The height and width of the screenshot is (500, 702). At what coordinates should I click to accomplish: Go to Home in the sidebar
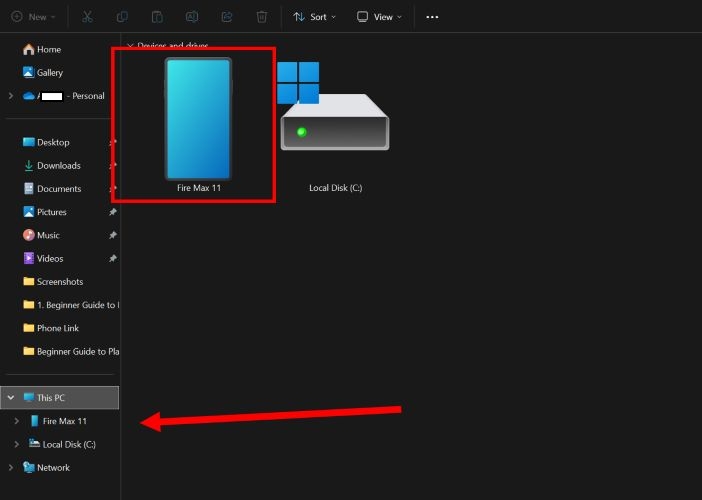(42, 49)
